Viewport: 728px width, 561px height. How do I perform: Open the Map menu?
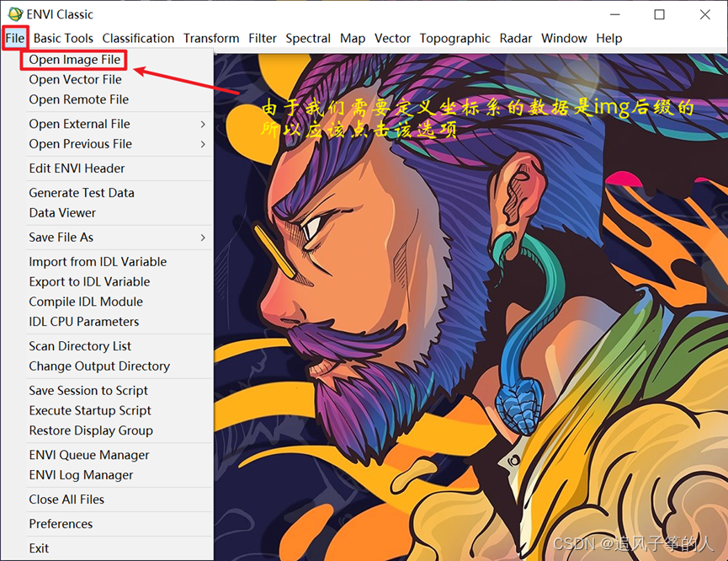pos(353,38)
